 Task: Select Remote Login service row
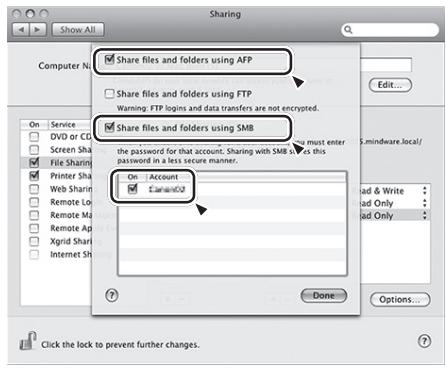(56, 202)
